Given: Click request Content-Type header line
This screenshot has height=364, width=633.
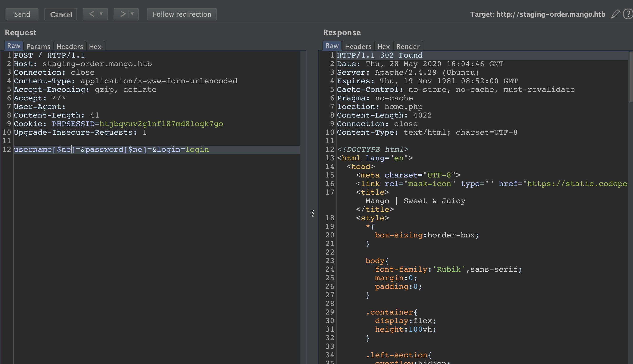Looking at the screenshot, I should click(125, 81).
